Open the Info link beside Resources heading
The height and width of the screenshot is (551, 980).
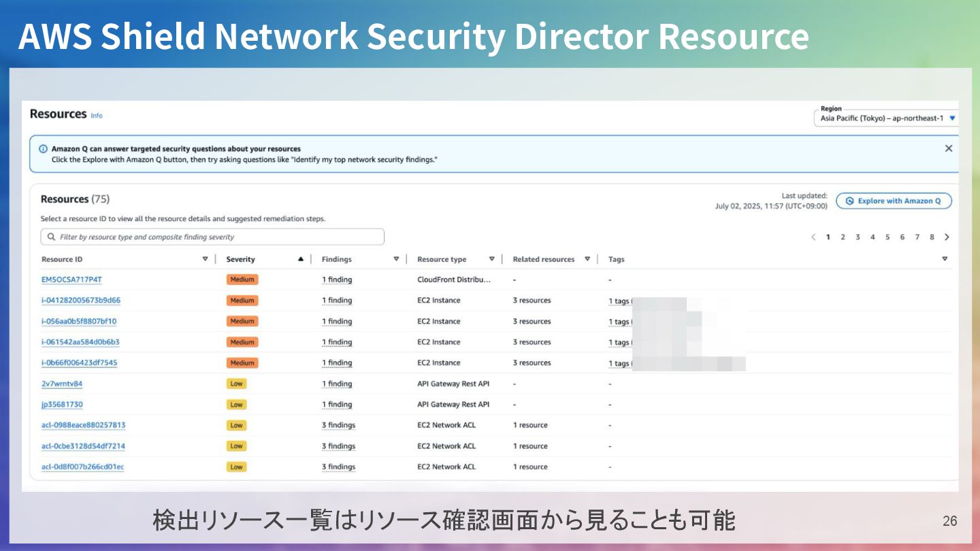coord(97,116)
